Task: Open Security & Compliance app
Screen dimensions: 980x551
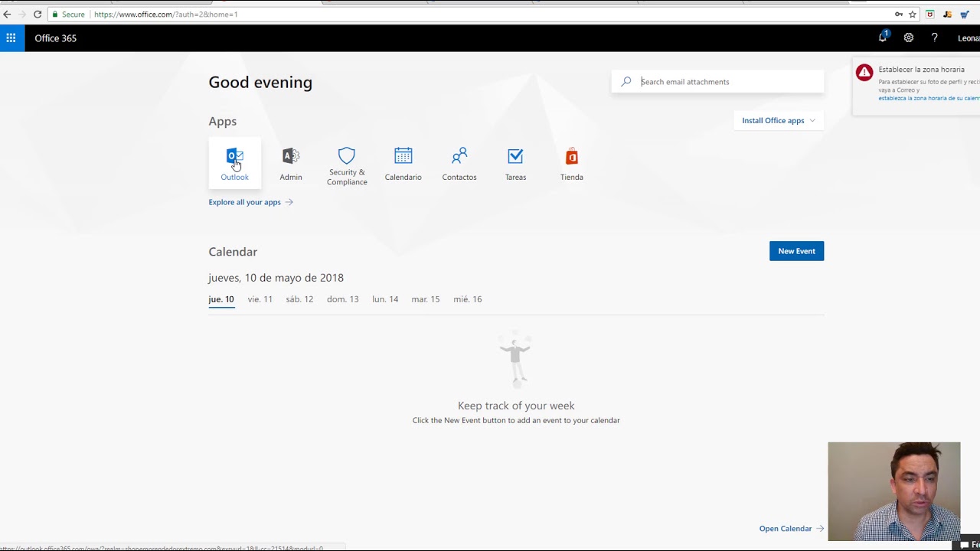Action: pyautogui.click(x=347, y=165)
